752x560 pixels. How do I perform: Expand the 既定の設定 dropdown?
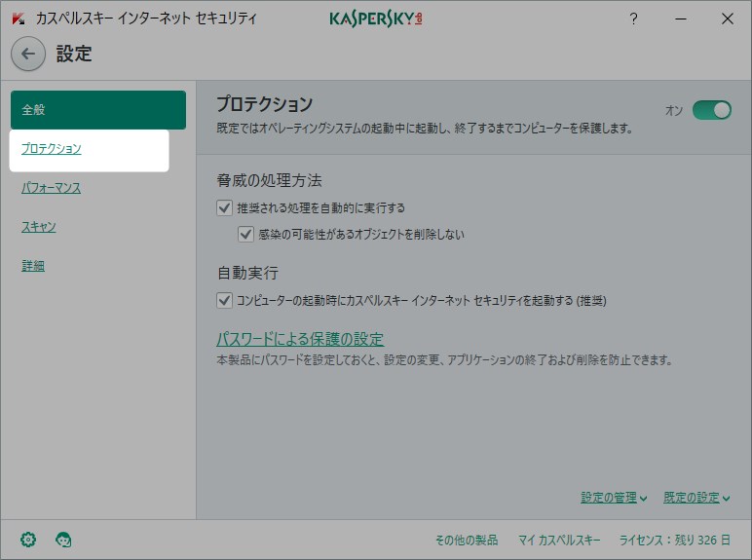click(x=696, y=498)
